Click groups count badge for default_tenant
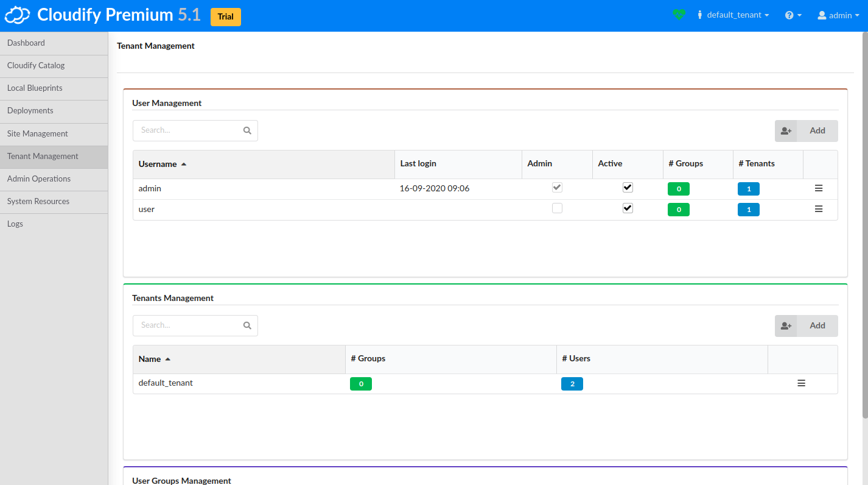The height and width of the screenshot is (485, 868). click(x=361, y=384)
